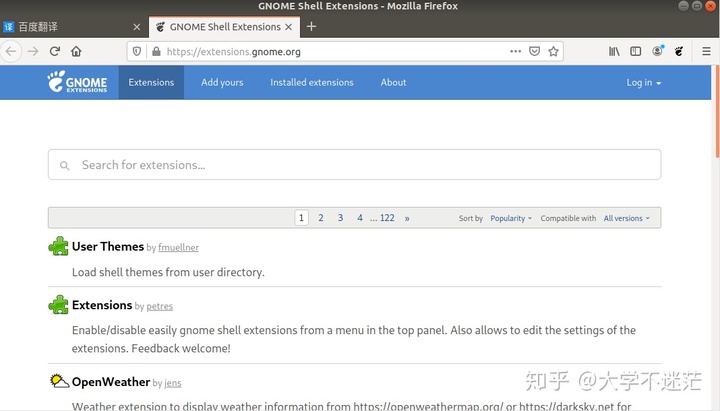Open the Library toolbar icon
Image resolution: width=720 pixels, height=411 pixels.
(614, 51)
